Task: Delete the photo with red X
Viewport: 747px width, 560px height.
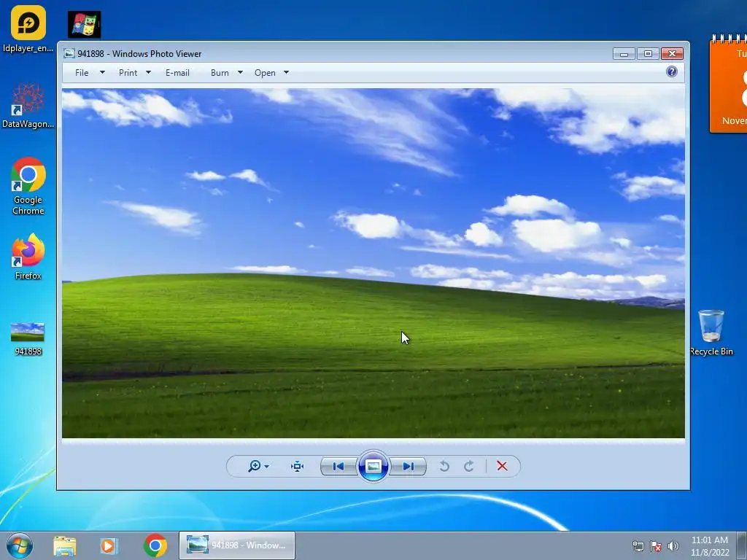Action: point(502,466)
